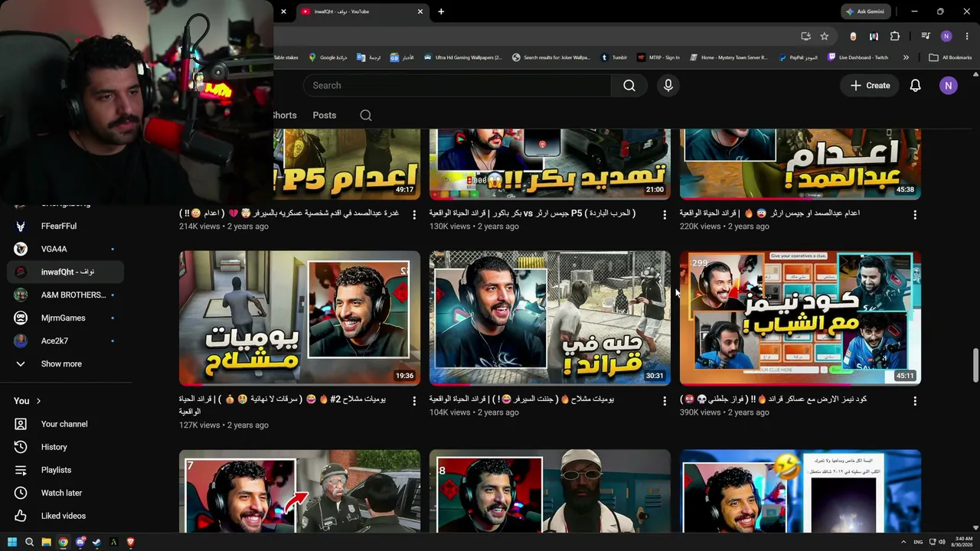Bookmark this page with the star icon

click(825, 36)
